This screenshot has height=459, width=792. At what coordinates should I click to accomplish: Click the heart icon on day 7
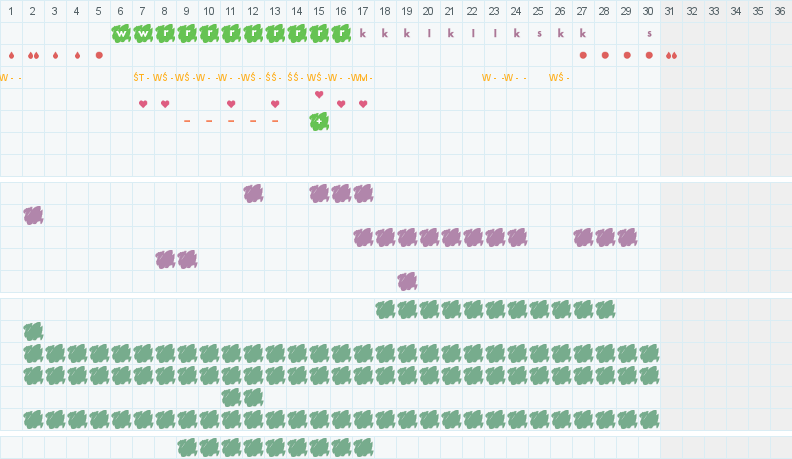tap(143, 104)
